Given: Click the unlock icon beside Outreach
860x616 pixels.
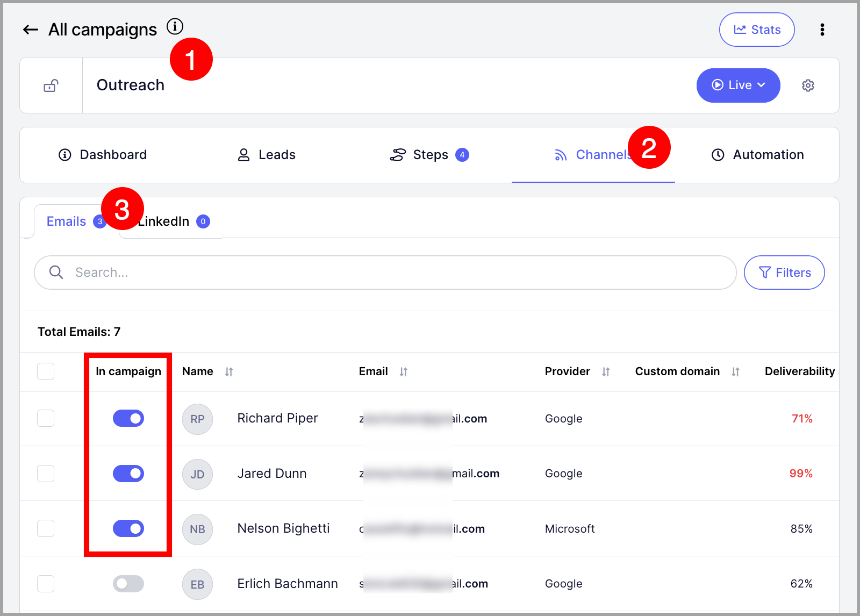Looking at the screenshot, I should click(x=51, y=85).
